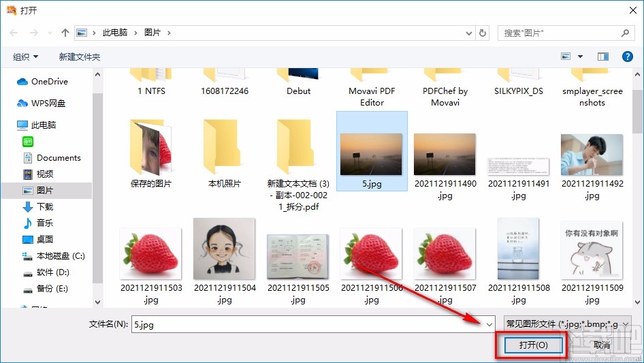Screen dimensions: 644x363
Task: Click file list scroll up arrow
Action: tap(637, 75)
